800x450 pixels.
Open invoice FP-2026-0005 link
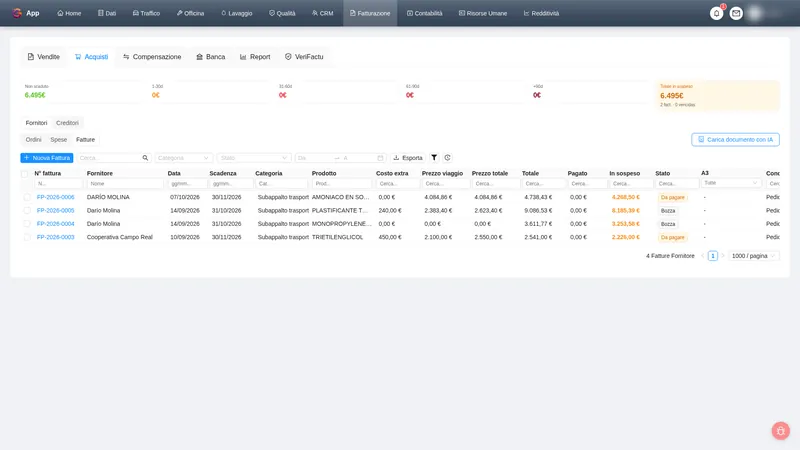tap(56, 210)
